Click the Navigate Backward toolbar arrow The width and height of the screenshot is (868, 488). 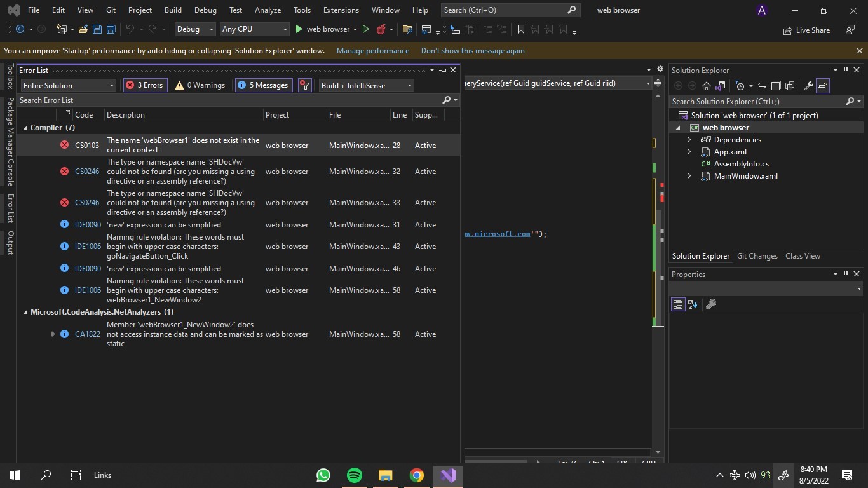point(20,29)
